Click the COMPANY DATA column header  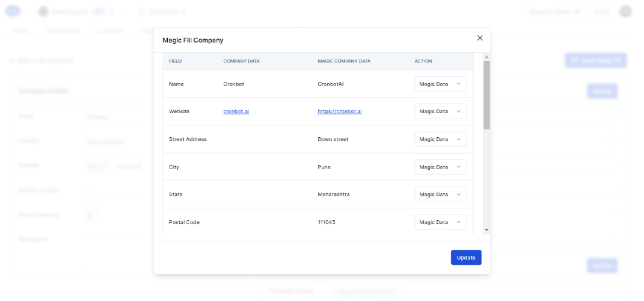(x=242, y=61)
